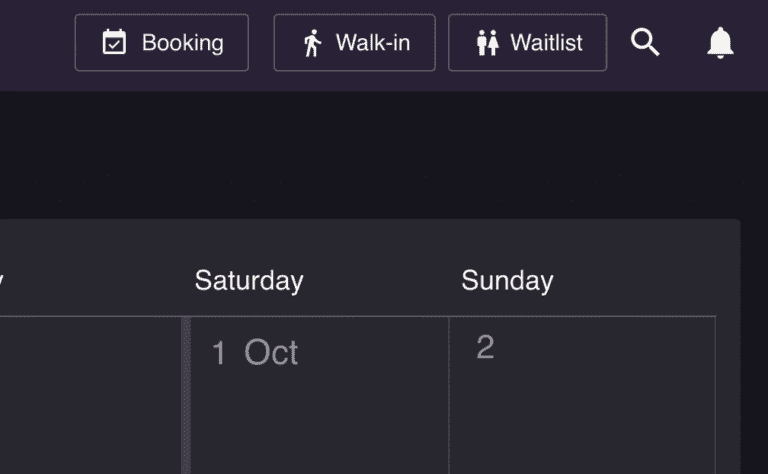Click the day cell left of Saturday
Viewport: 768px width, 474px height.
[90, 400]
